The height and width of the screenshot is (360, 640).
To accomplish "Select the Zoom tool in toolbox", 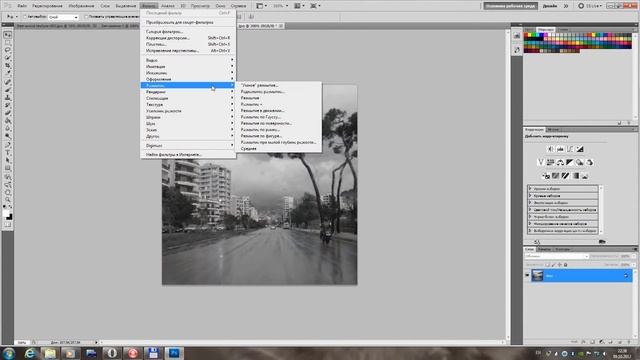I will (x=7, y=200).
